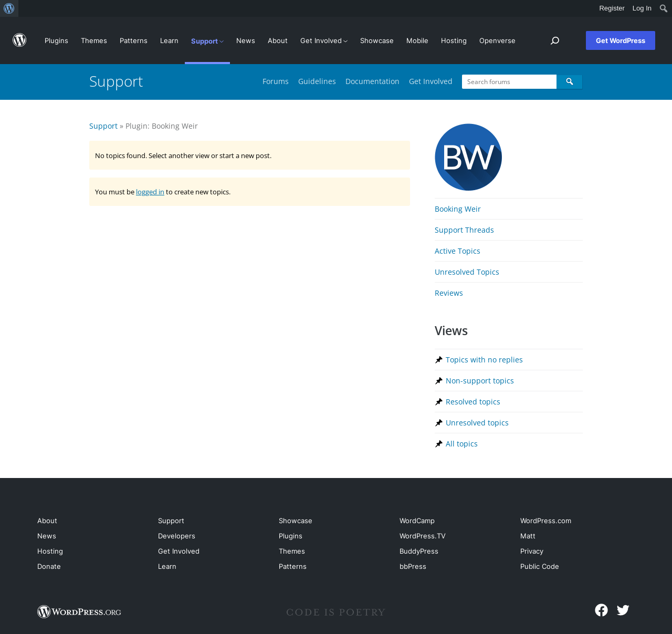Open Get Involved in the support sub-navigation
Image resolution: width=672 pixels, height=634 pixels.
click(x=430, y=81)
